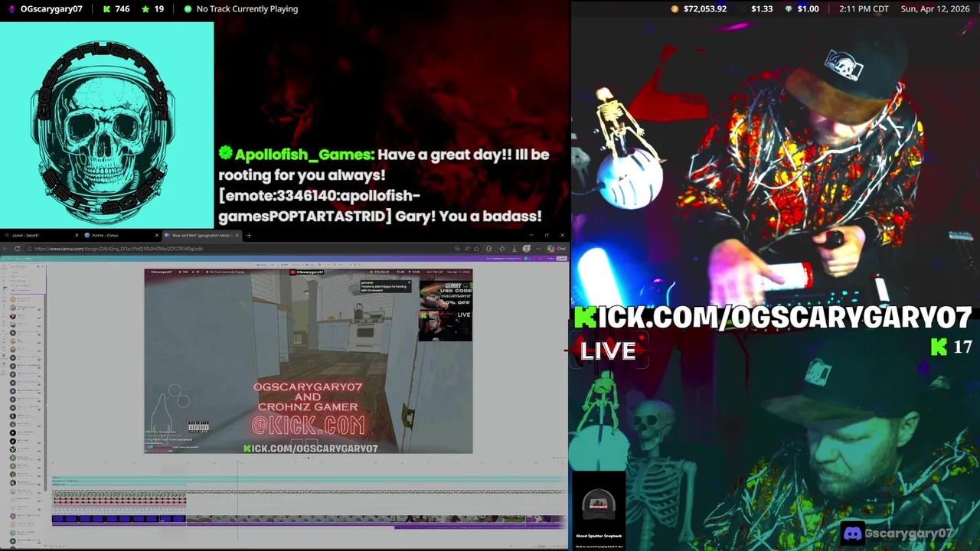Viewport: 980px width, 551px height.
Task: Select the video preview on Canva canvas
Action: [x=309, y=360]
